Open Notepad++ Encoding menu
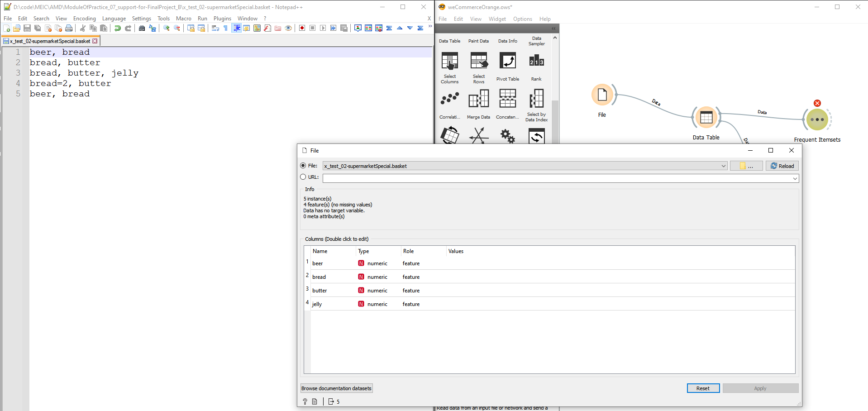The width and height of the screenshot is (868, 411). (85, 19)
